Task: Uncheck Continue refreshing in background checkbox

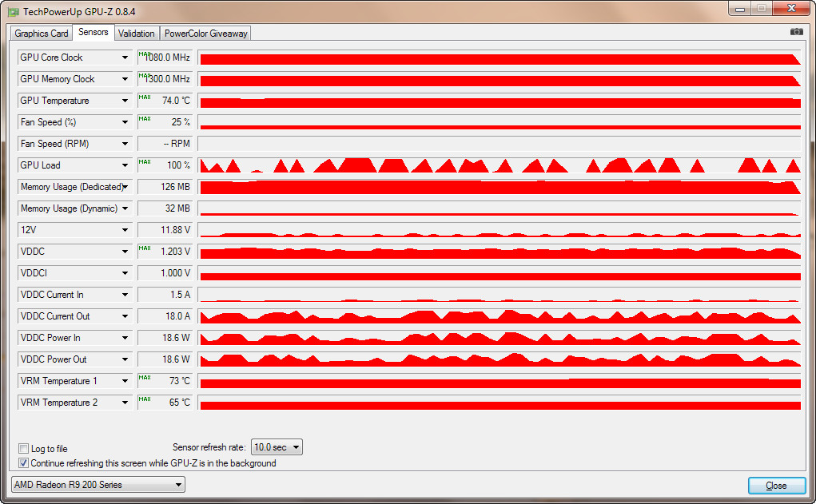Action: [23, 463]
